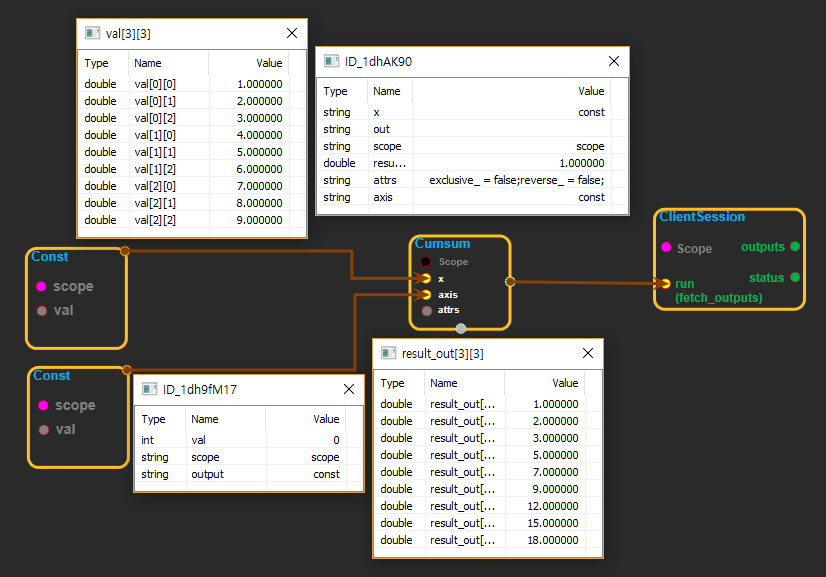826x577 pixels.
Task: Click the attrs port on Cumsum node
Action: (x=427, y=310)
